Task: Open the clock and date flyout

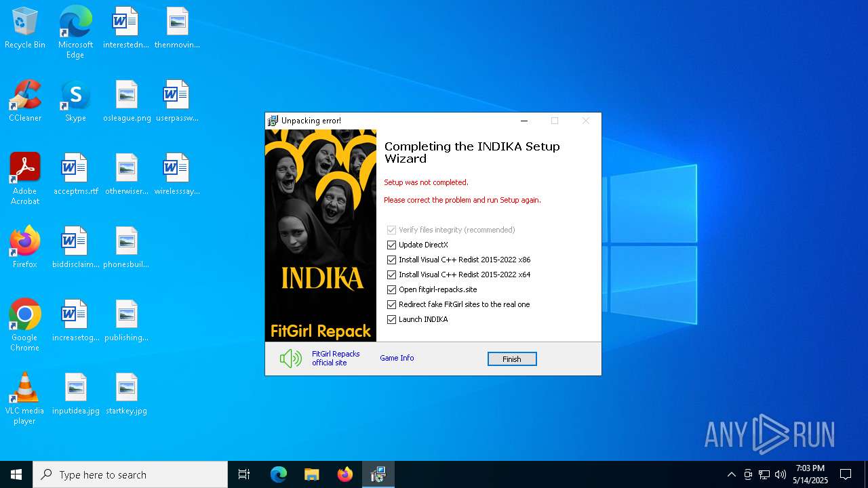Action: [810, 474]
